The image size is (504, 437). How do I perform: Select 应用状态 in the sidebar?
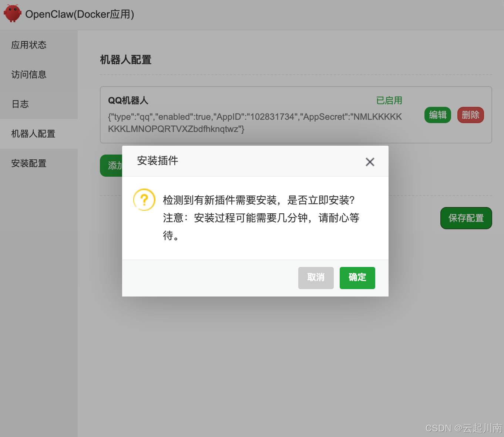29,45
